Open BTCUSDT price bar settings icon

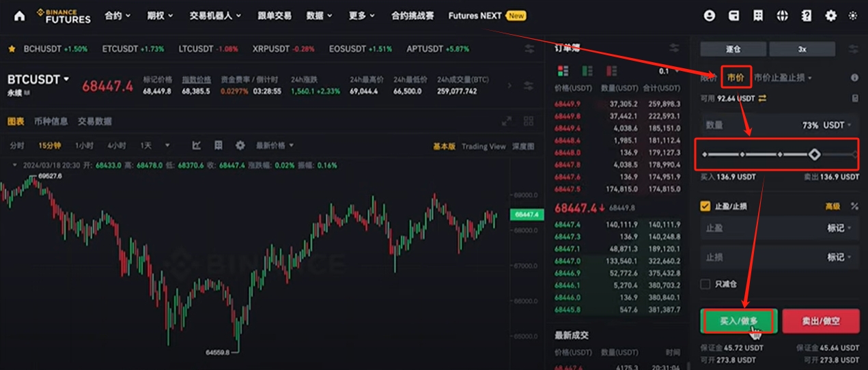pos(529,85)
